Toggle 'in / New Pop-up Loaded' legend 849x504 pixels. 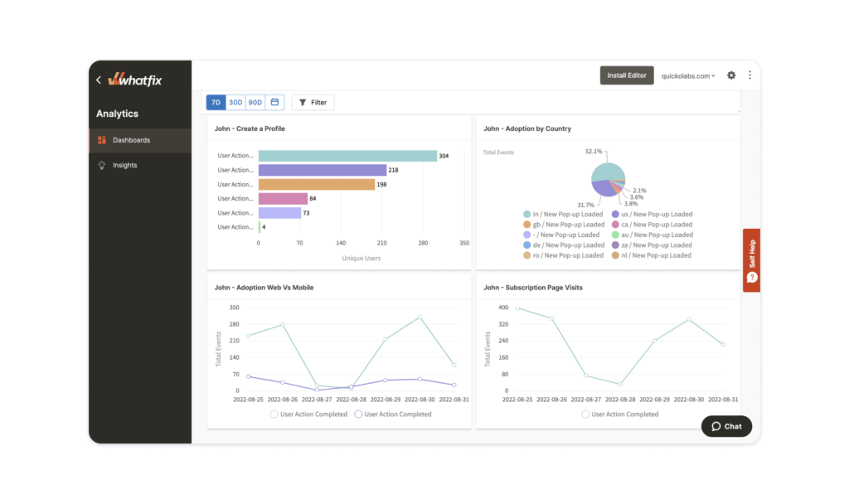(x=563, y=215)
